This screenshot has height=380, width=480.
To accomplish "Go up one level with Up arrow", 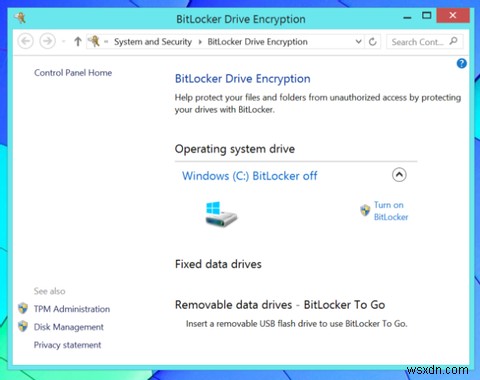I will (x=78, y=42).
